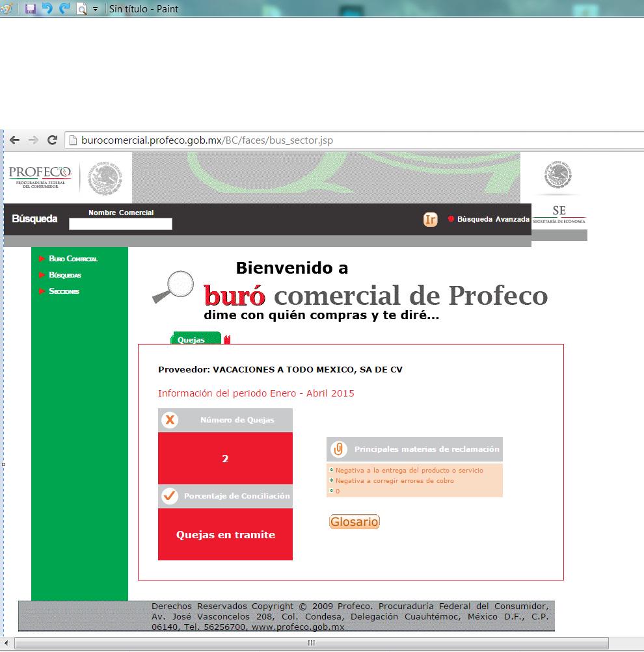Undo last action in Paint toolbar
644x652 pixels.
click(47, 8)
